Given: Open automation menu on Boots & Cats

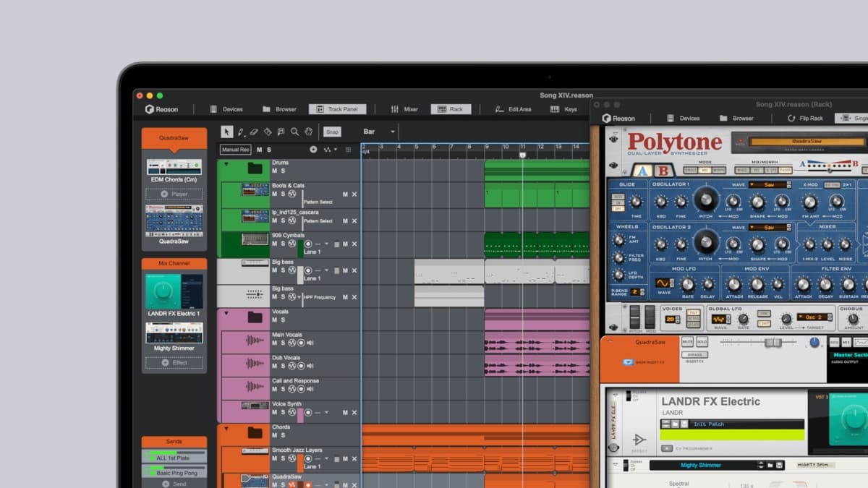Looking at the screenshot, I should [292, 194].
